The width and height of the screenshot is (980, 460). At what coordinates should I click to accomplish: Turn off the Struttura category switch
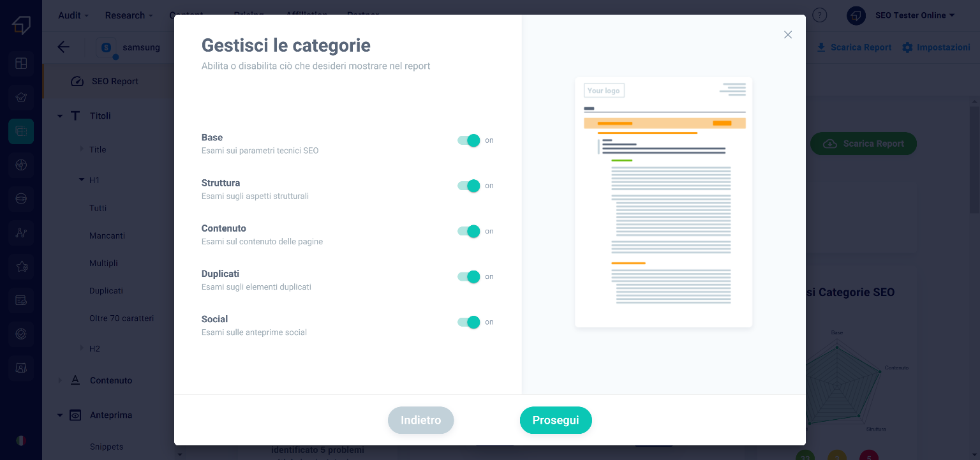pyautogui.click(x=469, y=186)
